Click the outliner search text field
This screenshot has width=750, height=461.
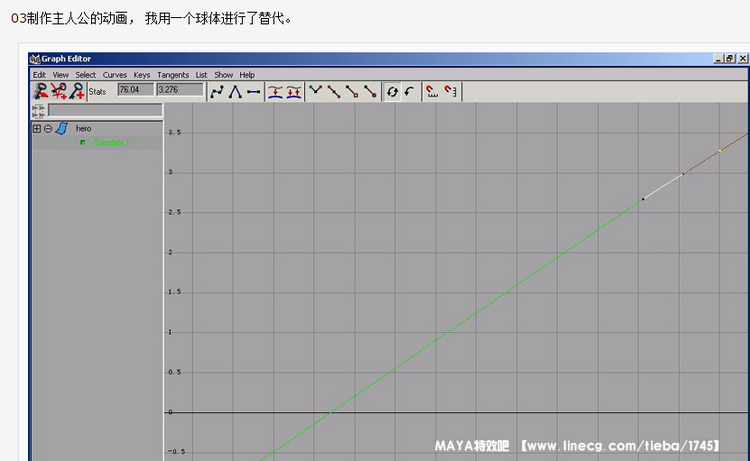pyautogui.click(x=105, y=111)
